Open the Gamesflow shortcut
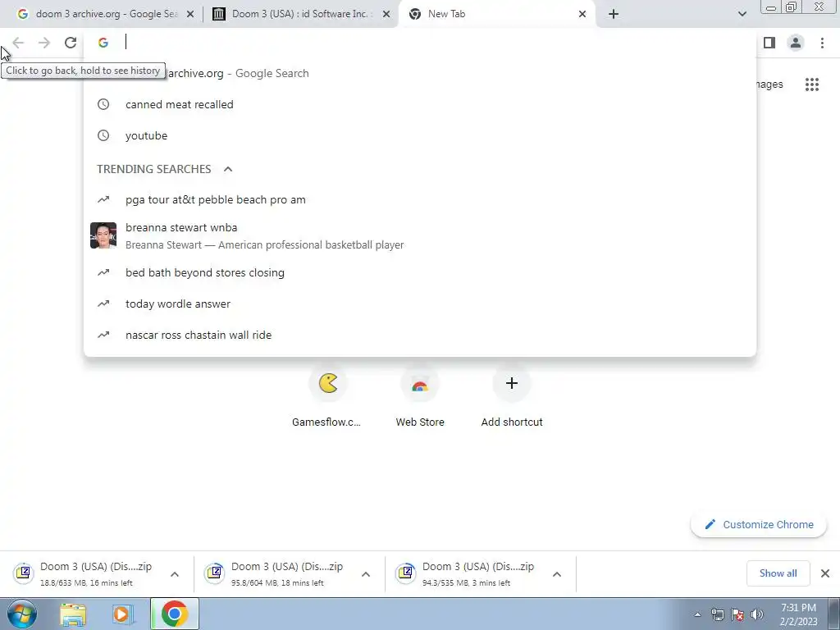Screen dimensions: 840x630 tap(327, 398)
